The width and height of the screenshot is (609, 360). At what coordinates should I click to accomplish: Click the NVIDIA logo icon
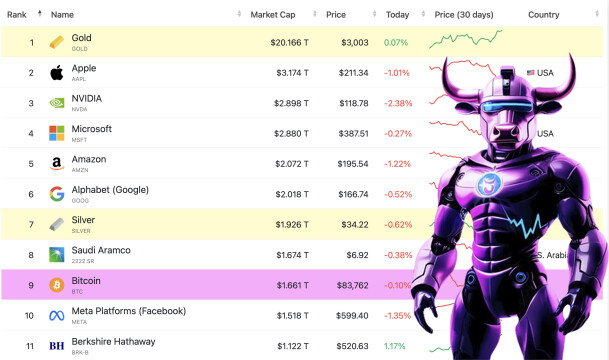click(x=57, y=103)
